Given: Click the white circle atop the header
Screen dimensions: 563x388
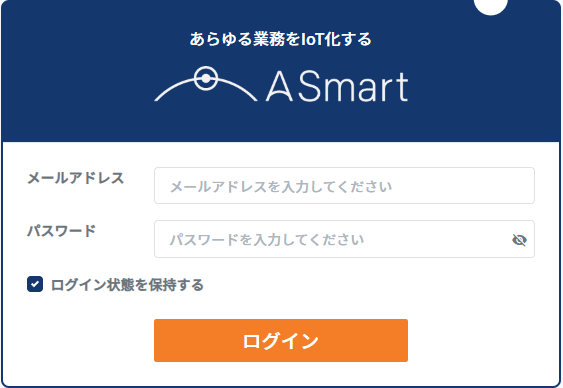Looking at the screenshot, I should (x=490, y=5).
